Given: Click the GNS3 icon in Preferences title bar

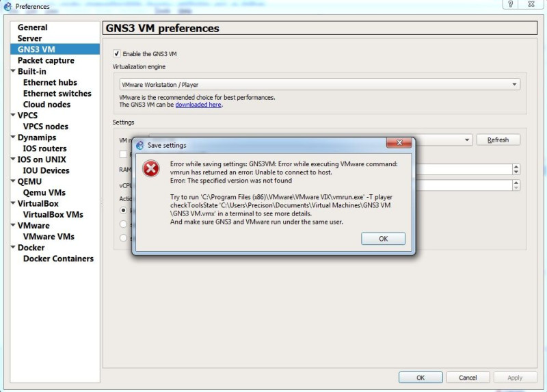Looking at the screenshot, I should tap(8, 6).
